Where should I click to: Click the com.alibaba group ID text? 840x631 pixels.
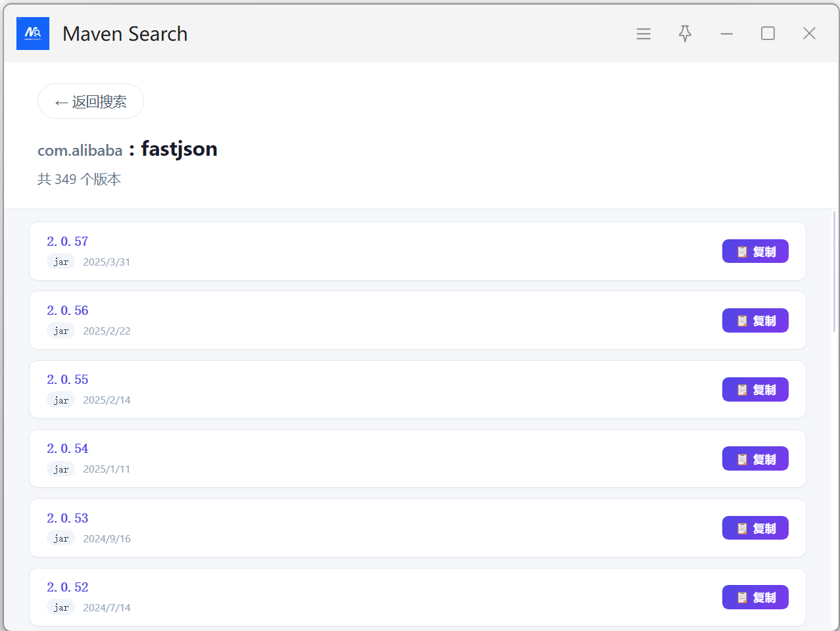[x=80, y=151]
